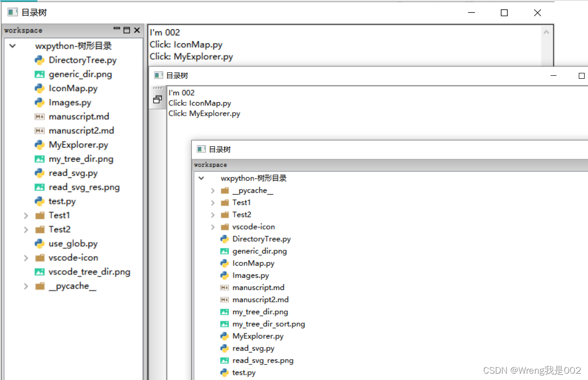Select read_svg_res.png label in back window tree
Image resolution: width=588 pixels, height=380 pixels.
point(84,187)
